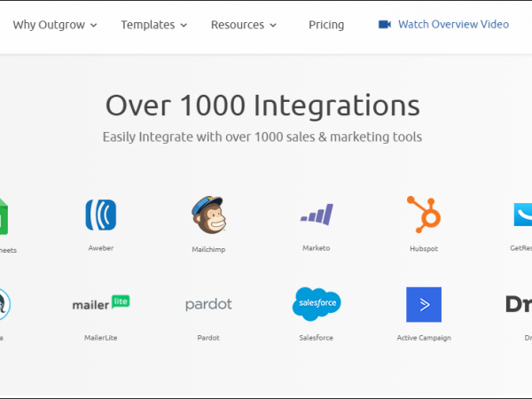Click the partially visible Google Sheets icon
The height and width of the screenshot is (399, 532).
pos(5,215)
